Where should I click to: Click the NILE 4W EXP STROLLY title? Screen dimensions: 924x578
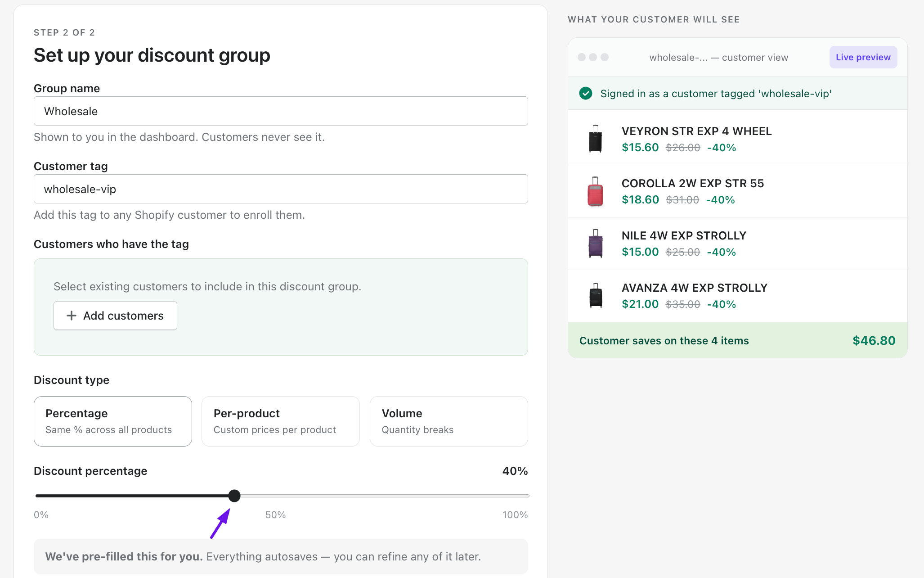click(684, 235)
